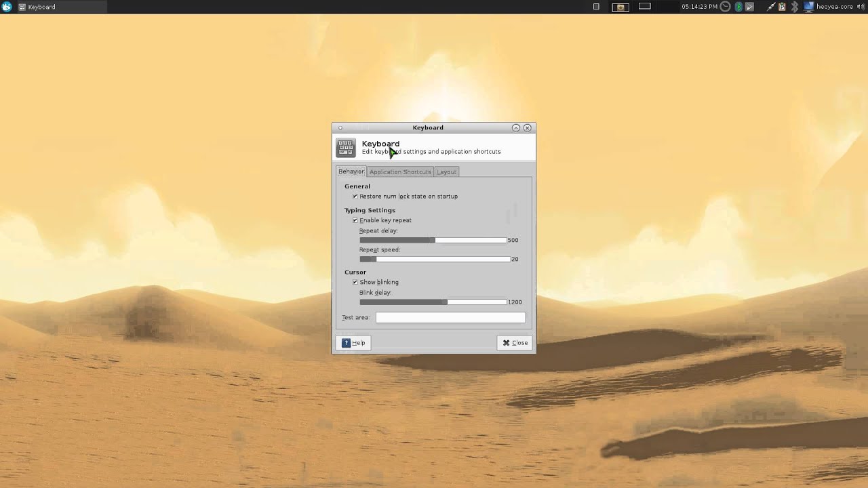
Task: Click the Close button at the dialog bottom
Action: [515, 343]
